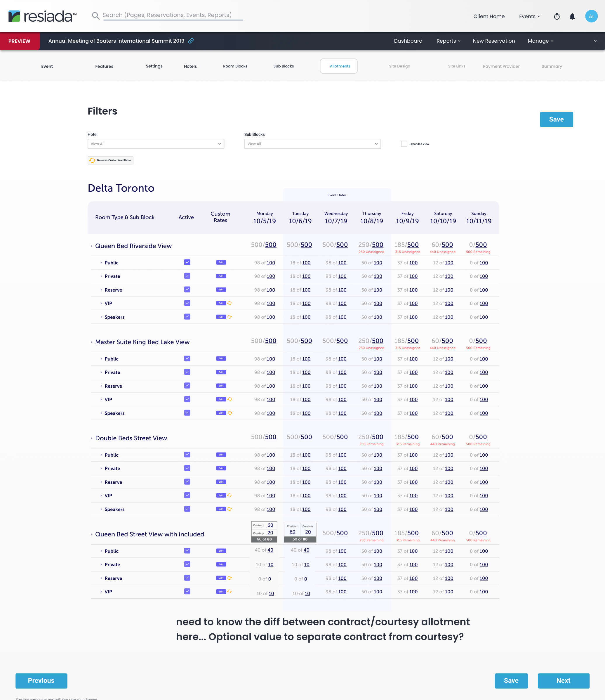
Task: Uncheck Active for Queen Riverside Private row
Action: point(187,276)
